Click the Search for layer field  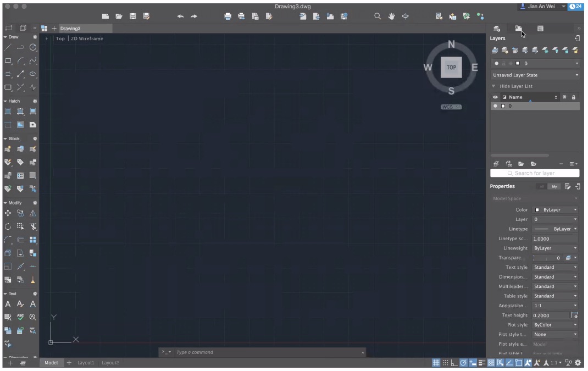click(535, 173)
